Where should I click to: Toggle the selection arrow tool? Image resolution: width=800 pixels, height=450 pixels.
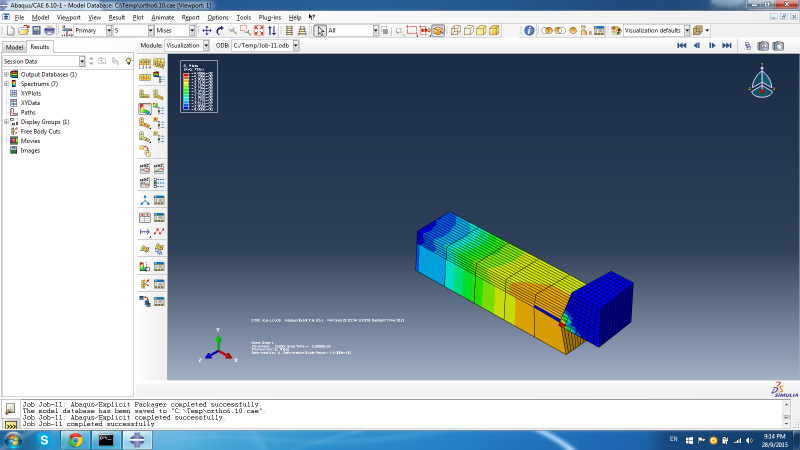(x=320, y=31)
